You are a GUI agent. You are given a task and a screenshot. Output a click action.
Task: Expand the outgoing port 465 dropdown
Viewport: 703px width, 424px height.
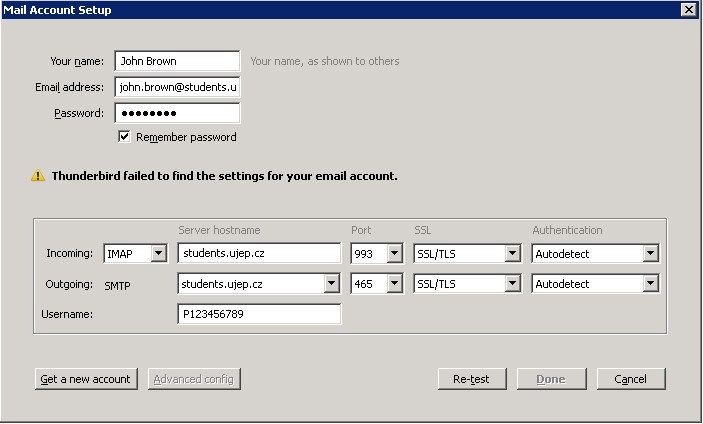coord(394,284)
